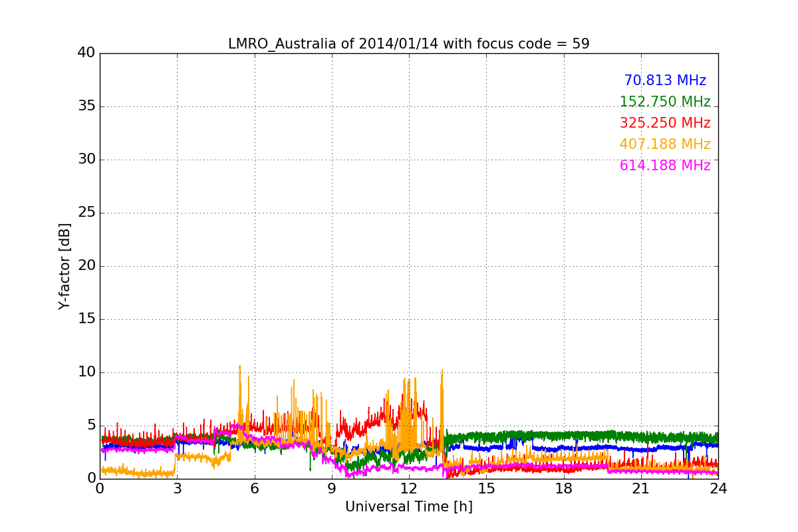
Task: Select the 614.188 MHz legend label
Action: 665,166
